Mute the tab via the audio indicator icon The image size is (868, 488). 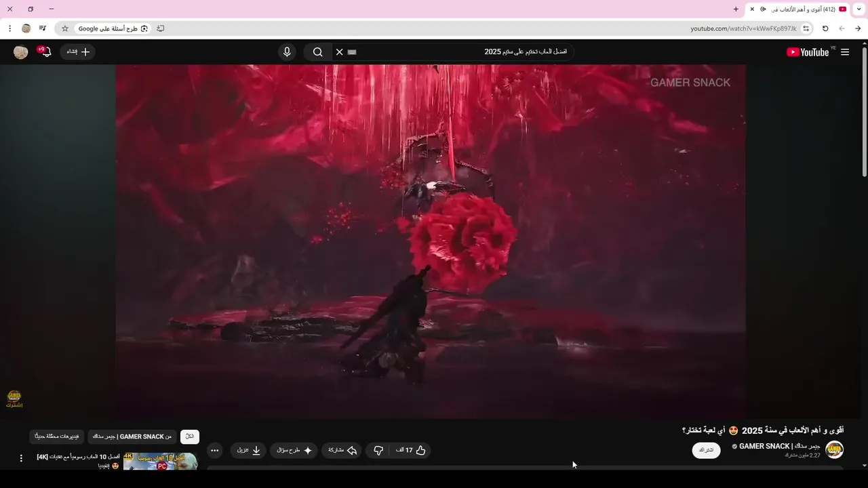point(763,9)
